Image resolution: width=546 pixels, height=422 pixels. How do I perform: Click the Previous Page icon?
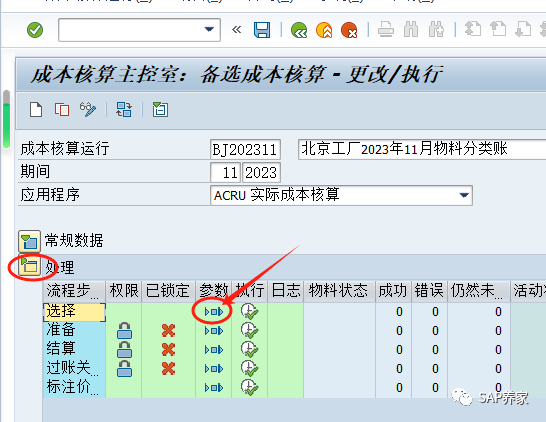498,29
